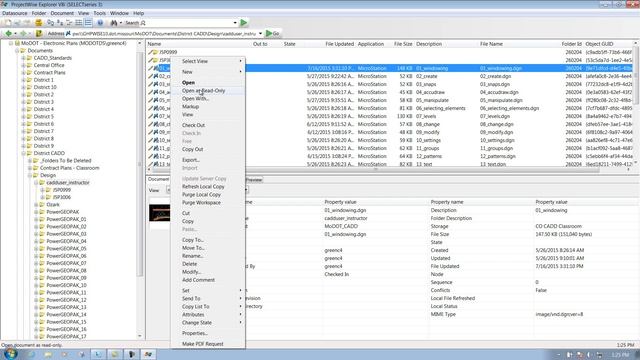Click the green Back navigation arrow
The height and width of the screenshot is (360, 640).
(x=9, y=33)
